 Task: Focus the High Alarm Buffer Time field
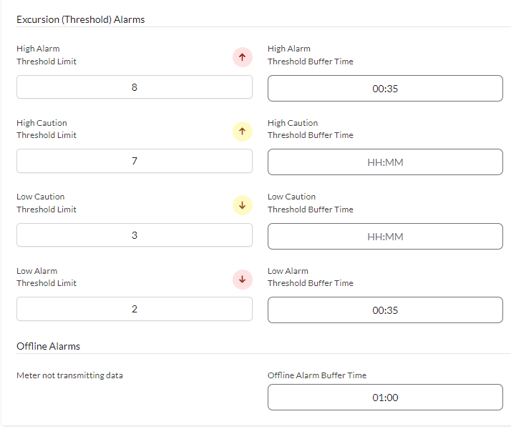(x=385, y=88)
